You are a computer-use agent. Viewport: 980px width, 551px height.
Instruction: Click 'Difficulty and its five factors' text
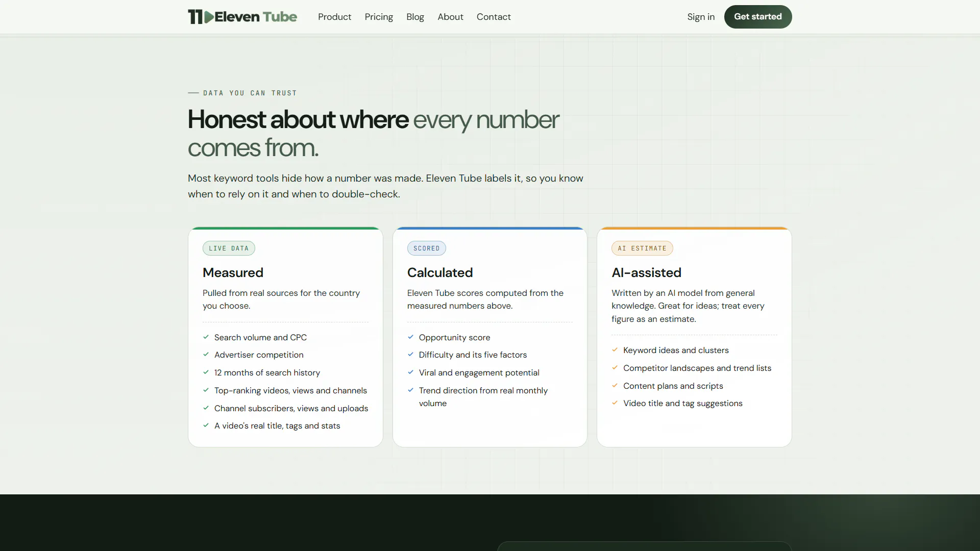(473, 355)
